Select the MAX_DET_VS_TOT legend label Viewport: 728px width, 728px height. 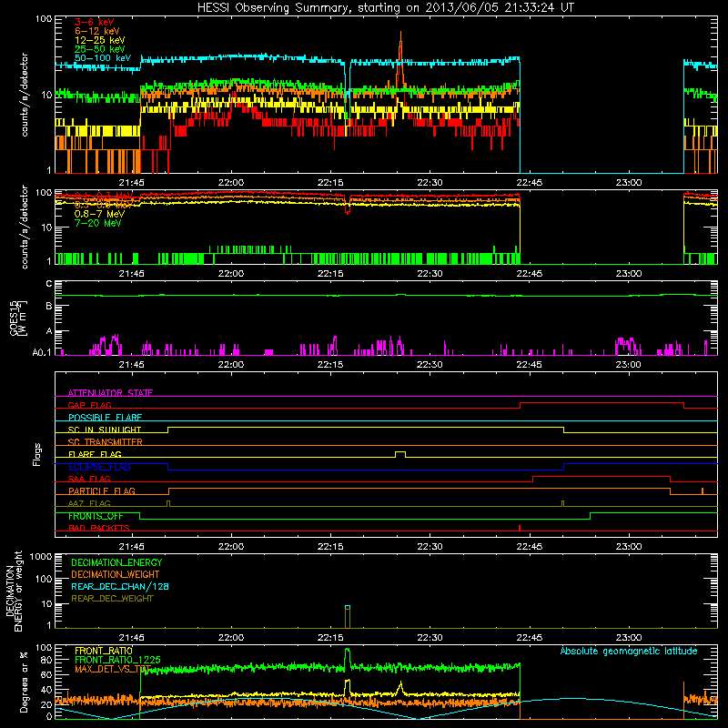pyautogui.click(x=113, y=669)
